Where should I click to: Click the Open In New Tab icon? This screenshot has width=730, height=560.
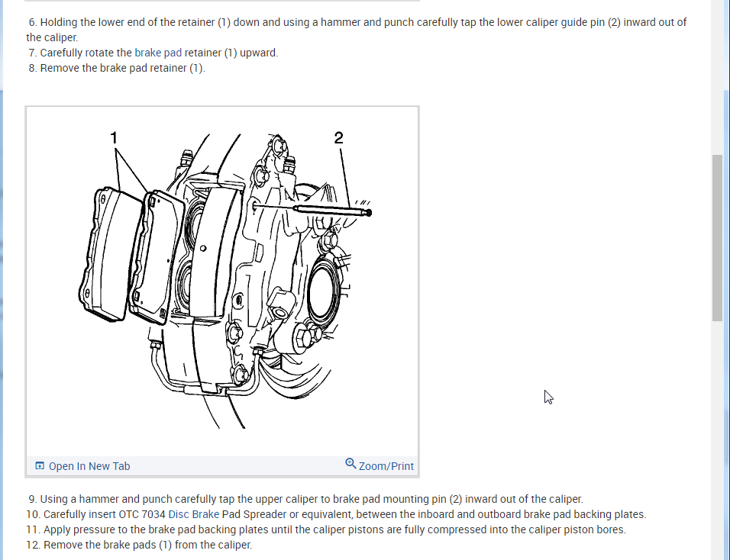[x=40, y=465]
